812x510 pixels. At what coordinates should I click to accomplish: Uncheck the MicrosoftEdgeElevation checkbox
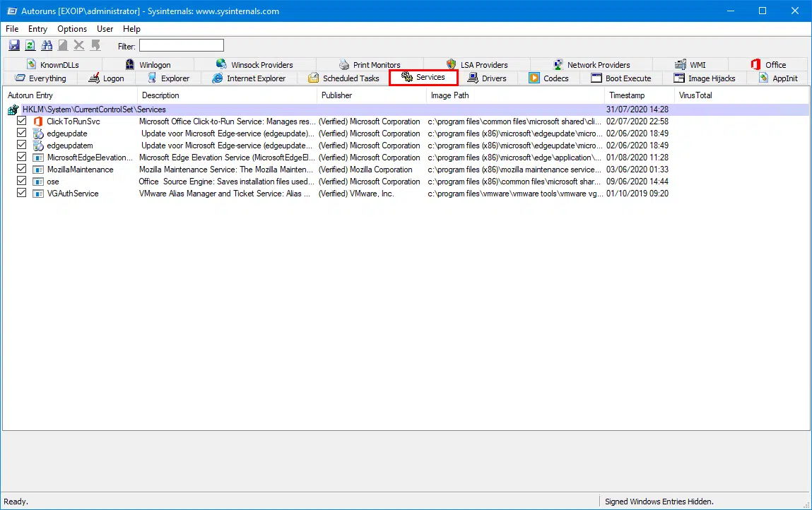(x=21, y=156)
